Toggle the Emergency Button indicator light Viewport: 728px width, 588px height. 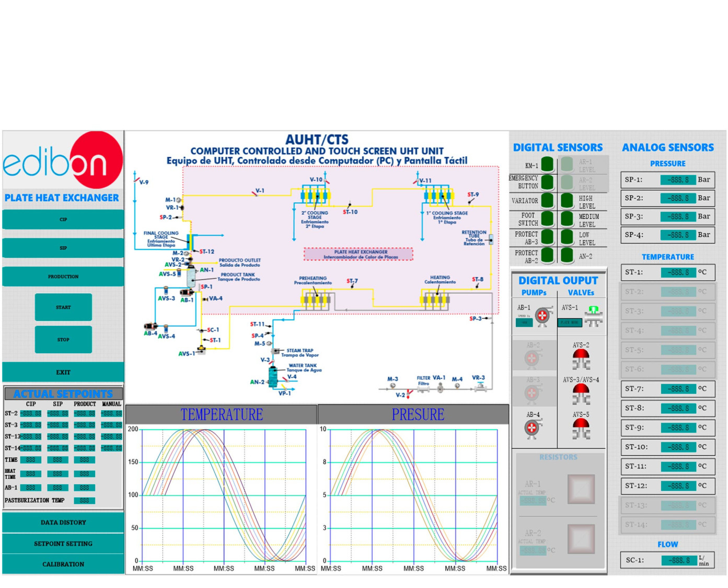547,182
